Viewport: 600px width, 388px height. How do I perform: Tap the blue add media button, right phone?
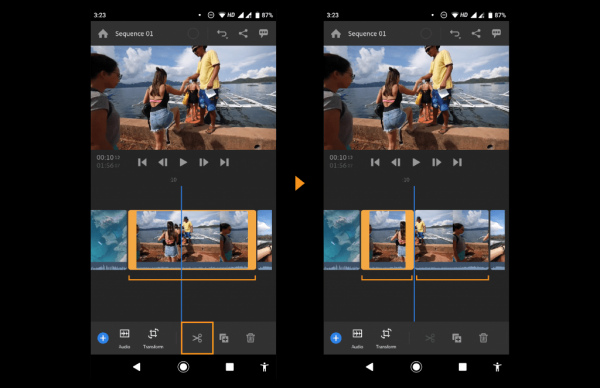tap(336, 338)
